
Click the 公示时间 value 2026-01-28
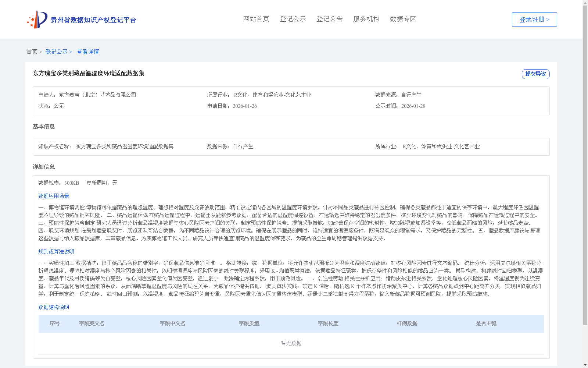413,106
